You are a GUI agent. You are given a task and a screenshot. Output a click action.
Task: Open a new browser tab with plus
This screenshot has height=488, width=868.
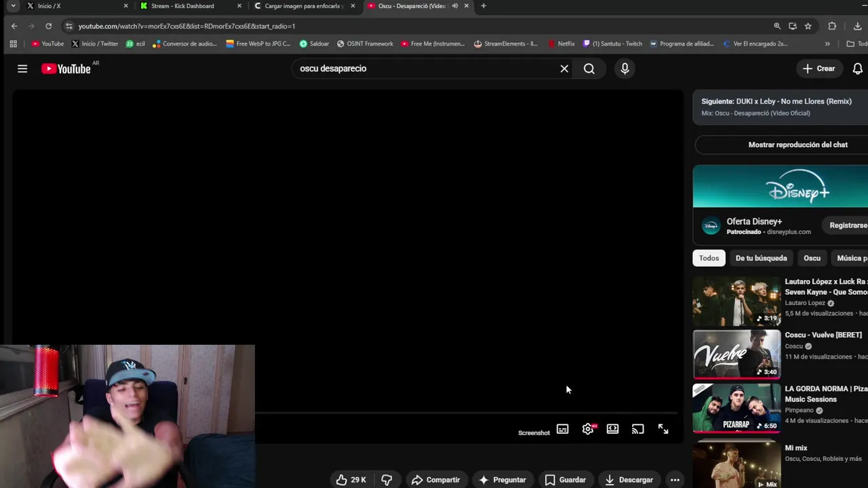[484, 6]
